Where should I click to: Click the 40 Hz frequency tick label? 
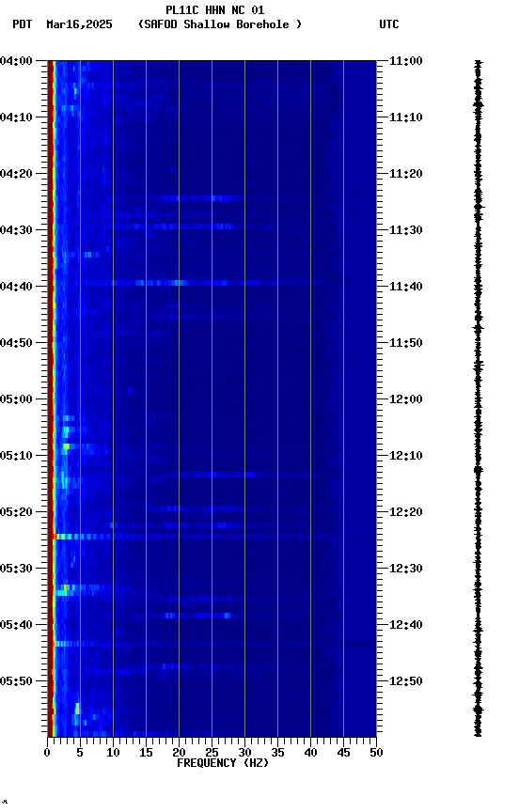click(311, 753)
